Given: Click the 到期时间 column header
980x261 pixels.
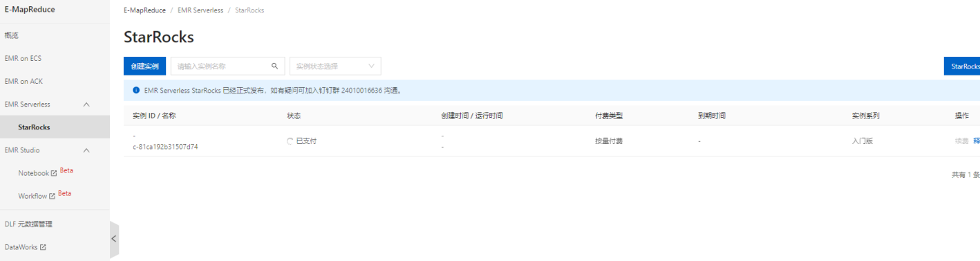Looking at the screenshot, I should pos(712,116).
